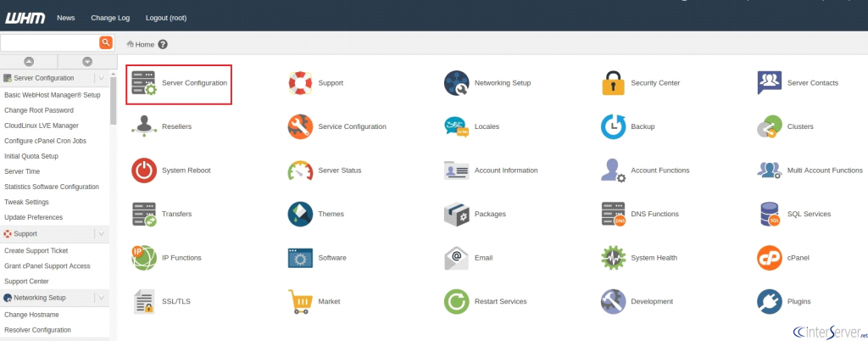Open the Development tools icon
Image resolution: width=868 pixels, height=341 pixels.
pyautogui.click(x=613, y=302)
